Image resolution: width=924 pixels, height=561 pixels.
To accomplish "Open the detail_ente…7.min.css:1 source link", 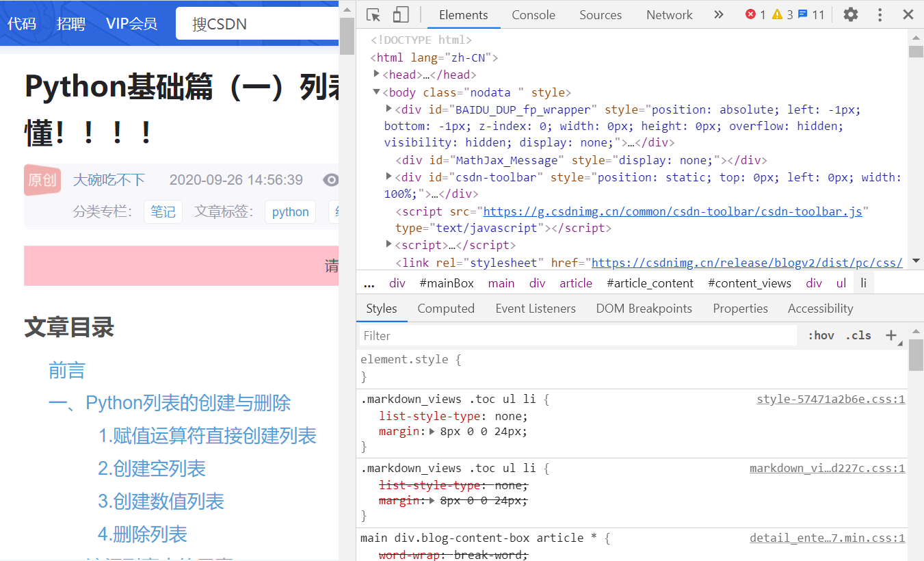I will (828, 538).
